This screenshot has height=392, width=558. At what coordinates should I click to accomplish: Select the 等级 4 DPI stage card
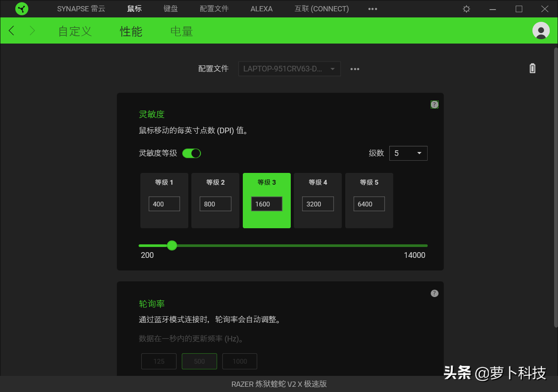click(318, 200)
